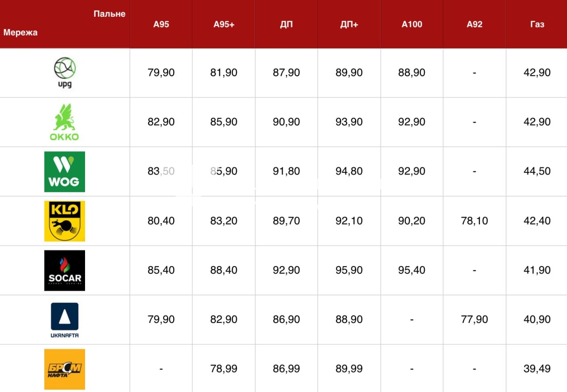The image size is (567, 392).
Task: Select the А100 column header
Action: (412, 24)
